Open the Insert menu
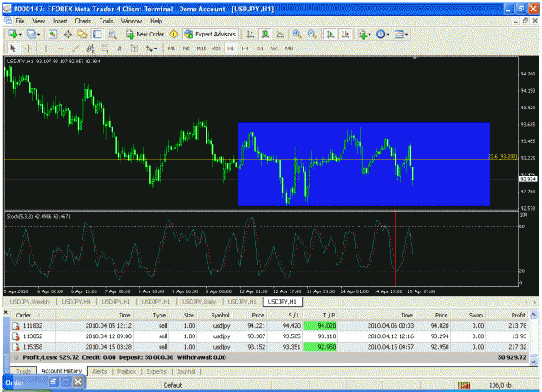The height and width of the screenshot is (392, 542). click(60, 21)
